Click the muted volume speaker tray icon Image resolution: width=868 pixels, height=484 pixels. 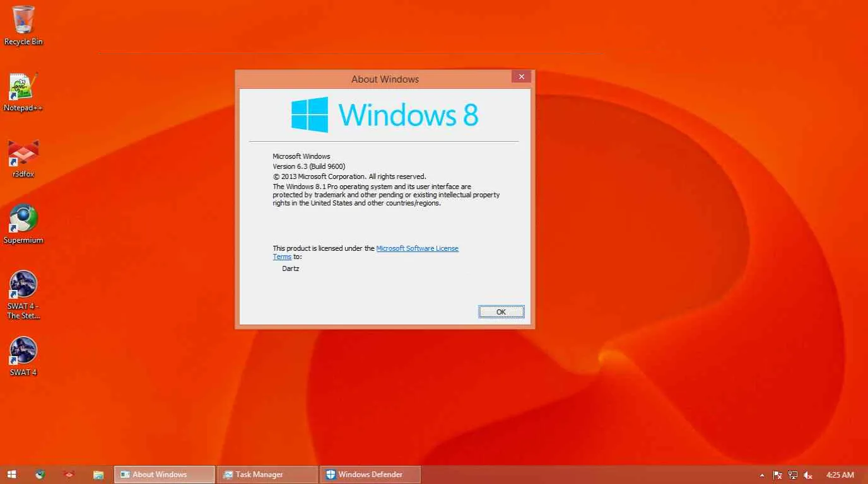tap(808, 475)
